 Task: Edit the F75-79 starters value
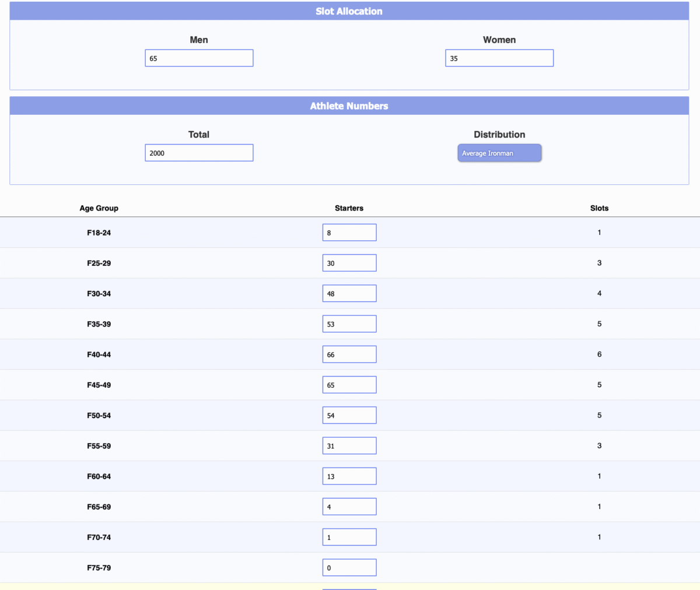(349, 567)
